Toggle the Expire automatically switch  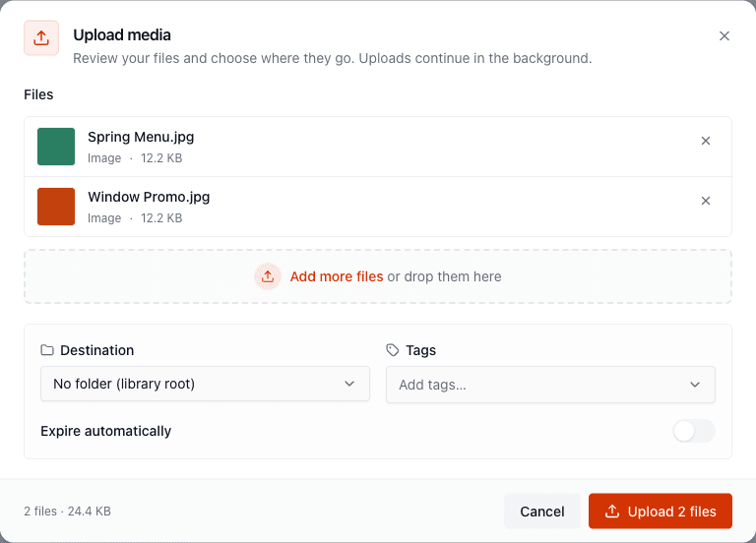694,431
